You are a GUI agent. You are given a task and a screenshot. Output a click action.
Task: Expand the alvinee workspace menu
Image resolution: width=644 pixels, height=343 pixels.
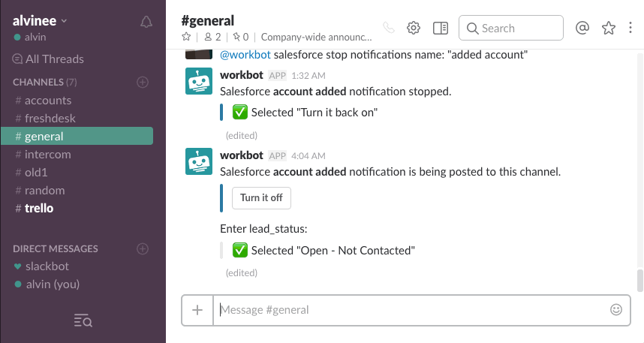(40, 20)
